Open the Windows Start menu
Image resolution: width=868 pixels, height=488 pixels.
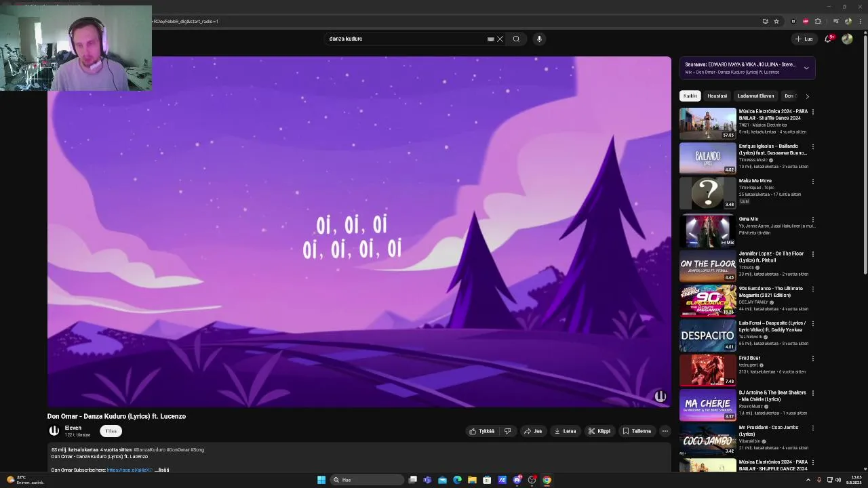pyautogui.click(x=321, y=480)
